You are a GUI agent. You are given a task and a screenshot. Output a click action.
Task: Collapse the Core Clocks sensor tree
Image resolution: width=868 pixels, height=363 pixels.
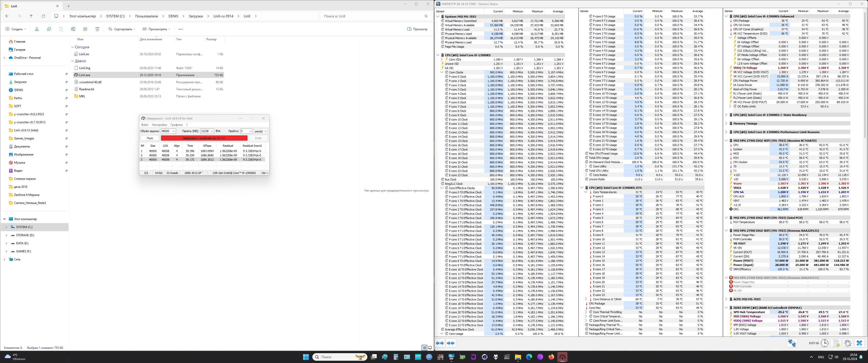pos(442,72)
